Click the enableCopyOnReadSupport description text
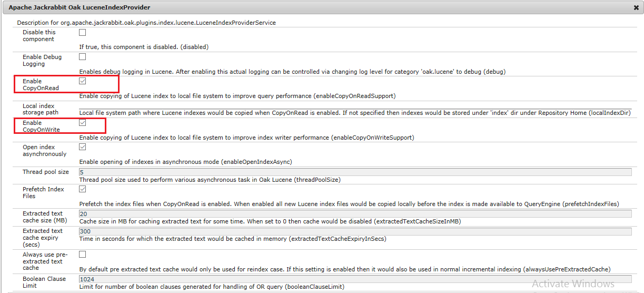This screenshot has height=293, width=644. pyautogui.click(x=237, y=96)
